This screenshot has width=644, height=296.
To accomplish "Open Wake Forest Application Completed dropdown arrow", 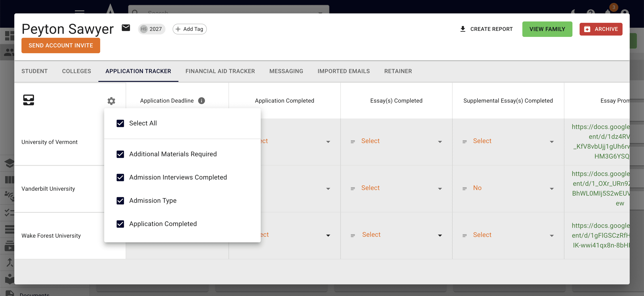I will [328, 235].
